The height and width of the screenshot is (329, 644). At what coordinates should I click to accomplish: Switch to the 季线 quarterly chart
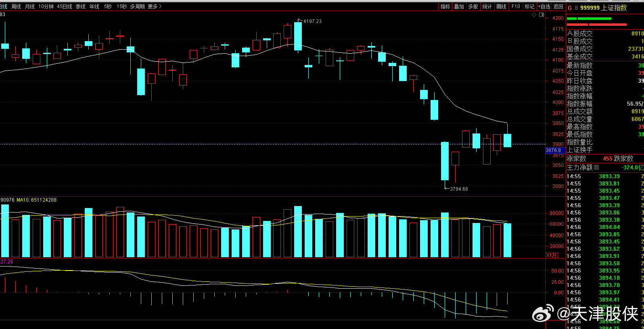click(81, 6)
